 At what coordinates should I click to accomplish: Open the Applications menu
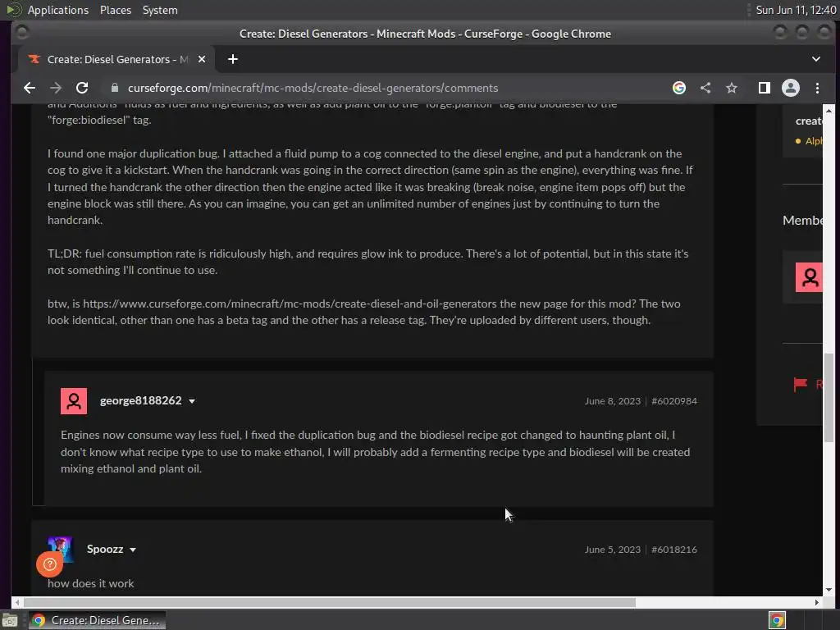pyautogui.click(x=58, y=10)
